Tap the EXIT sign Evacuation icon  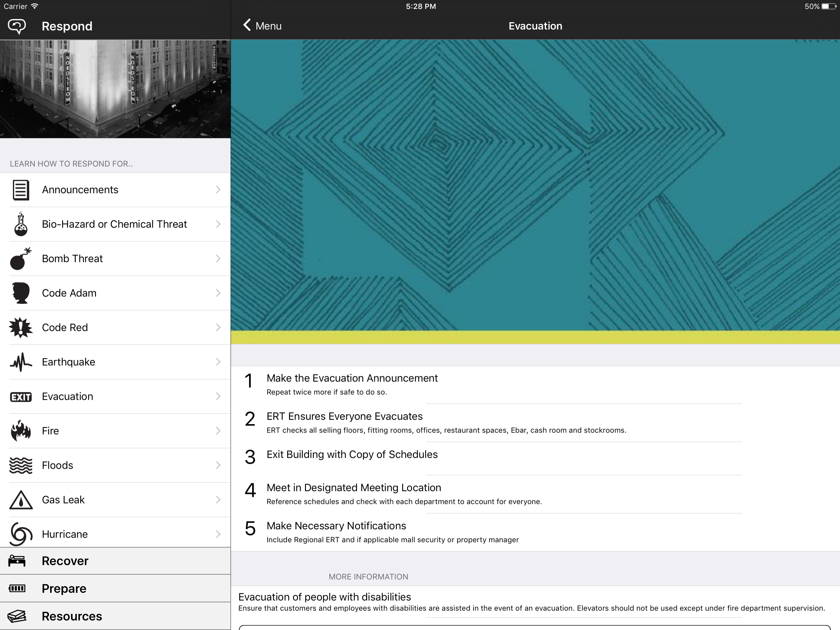(21, 397)
